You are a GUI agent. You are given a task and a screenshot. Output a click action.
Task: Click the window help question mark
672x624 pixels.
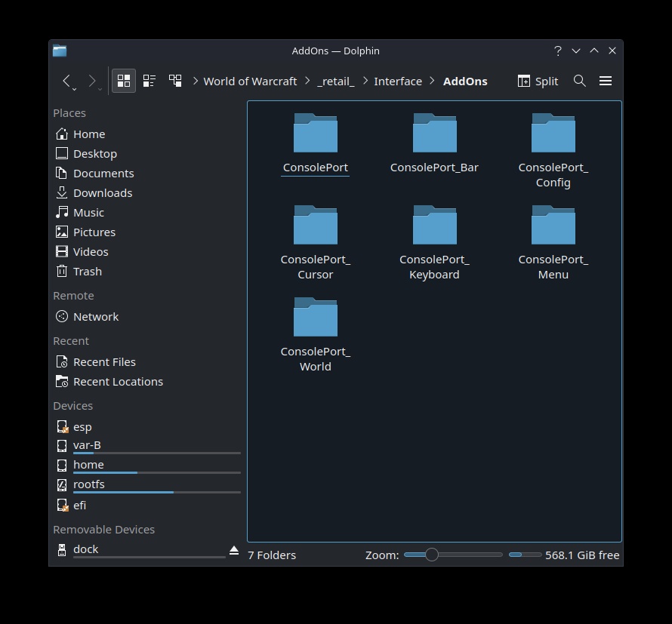(x=557, y=51)
